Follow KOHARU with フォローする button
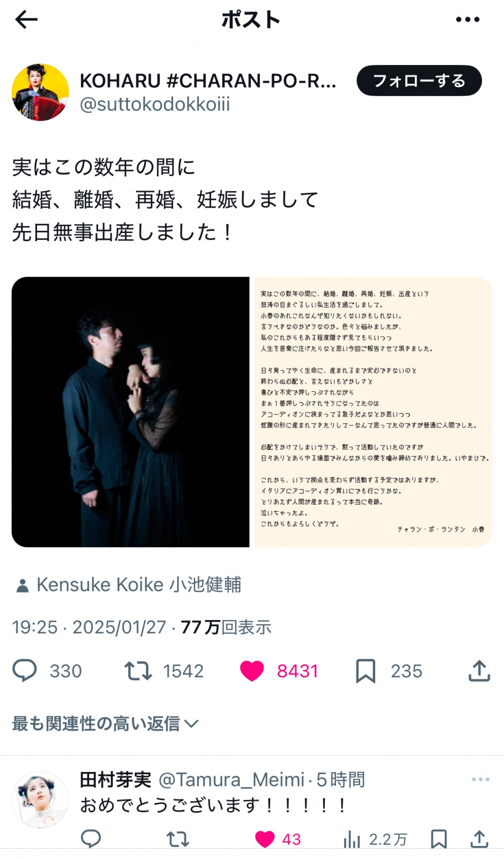Image resolution: width=504 pixels, height=859 pixels. pyautogui.click(x=419, y=81)
